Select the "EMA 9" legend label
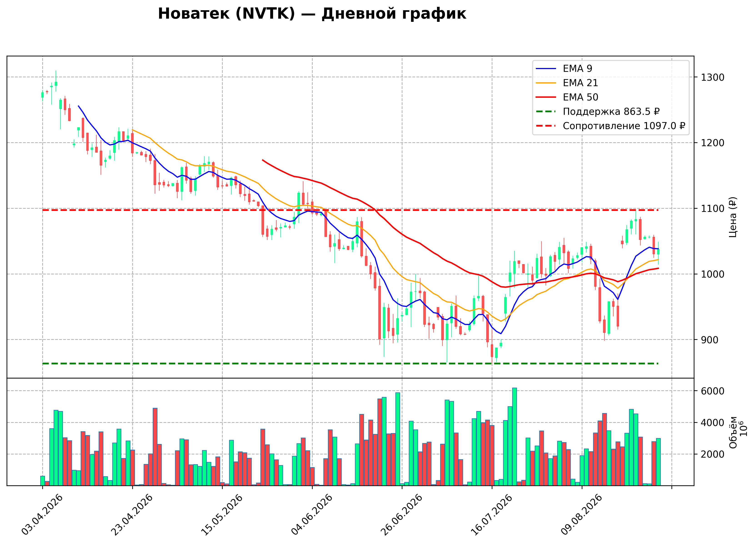Screen dimensions: 756x544 coord(577,69)
